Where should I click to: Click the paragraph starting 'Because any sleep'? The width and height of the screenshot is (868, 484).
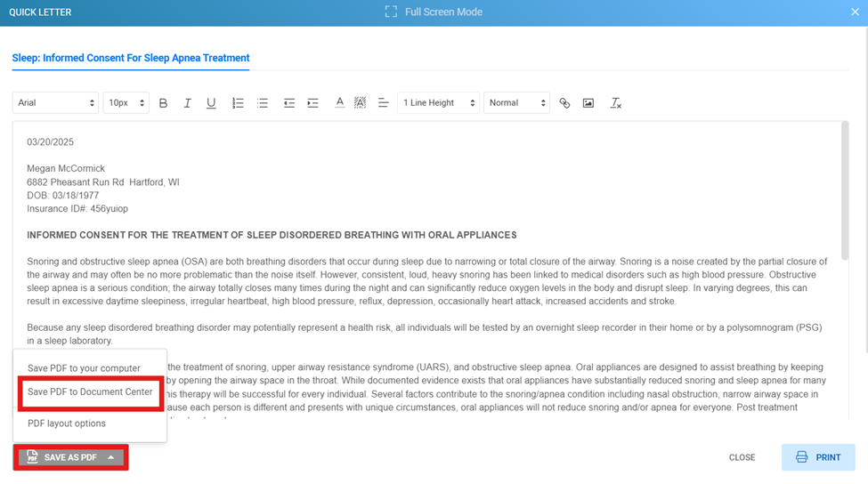click(x=425, y=335)
